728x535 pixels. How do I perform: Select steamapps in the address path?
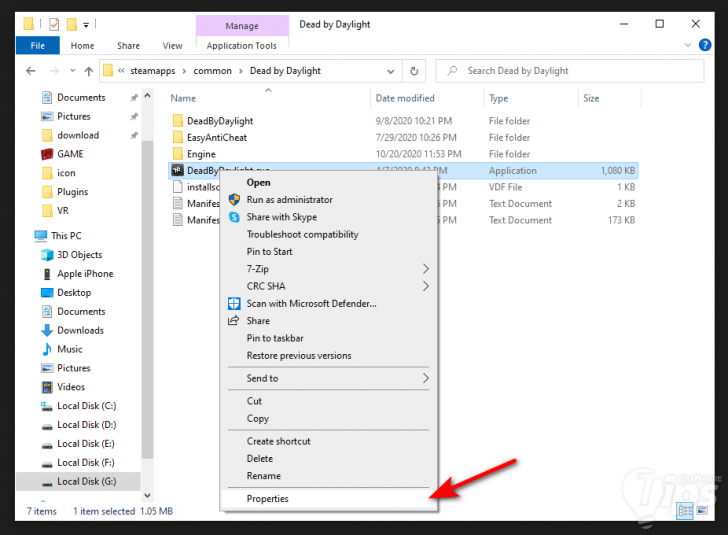(153, 71)
